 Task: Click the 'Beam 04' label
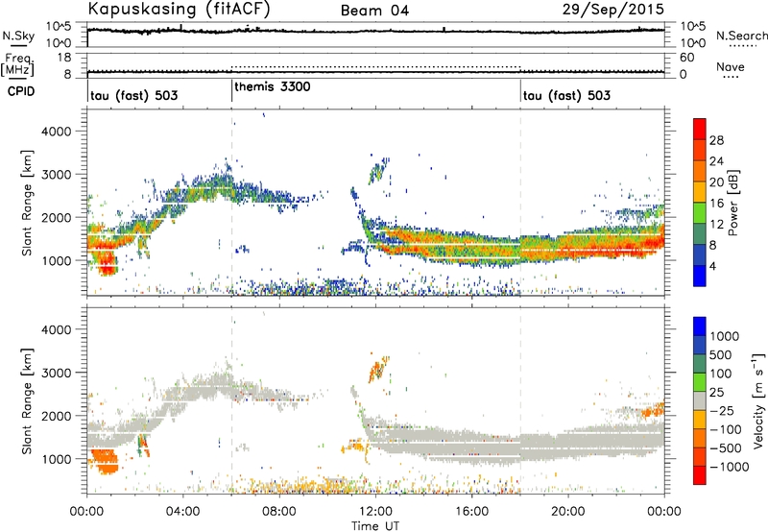tap(374, 11)
